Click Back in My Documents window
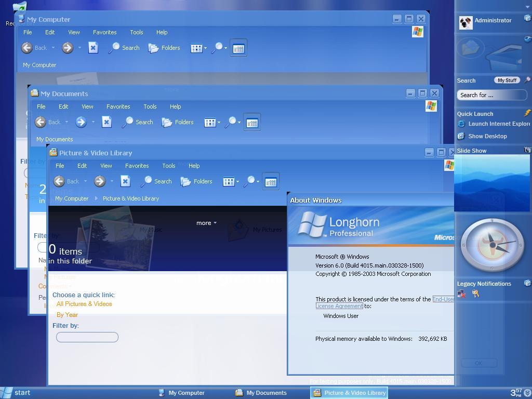Image resolution: width=532 pixels, height=399 pixels. 47,122
